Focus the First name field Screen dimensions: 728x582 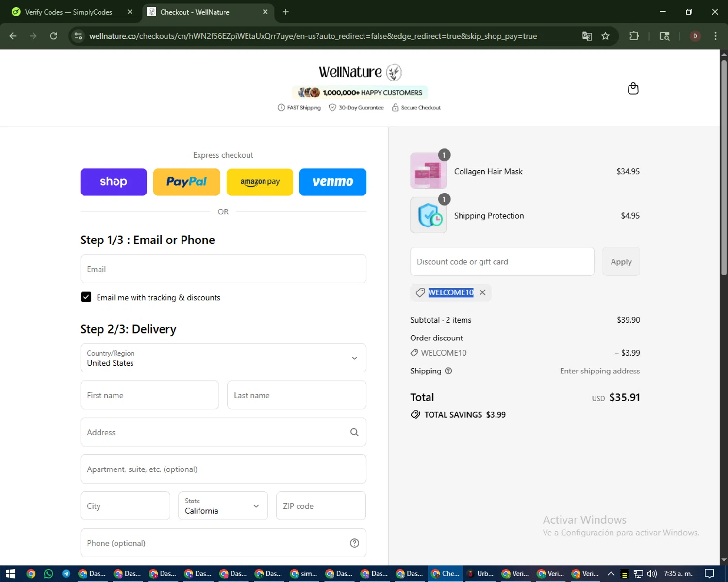point(149,395)
